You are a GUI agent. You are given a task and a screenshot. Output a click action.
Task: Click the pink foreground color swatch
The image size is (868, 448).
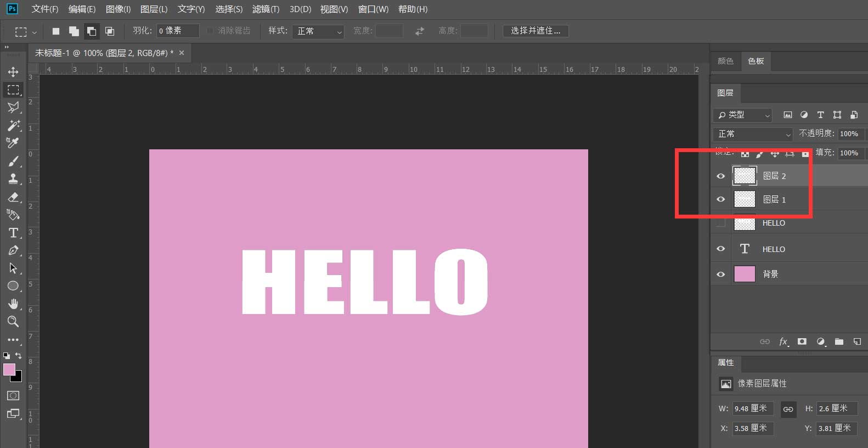click(8, 369)
